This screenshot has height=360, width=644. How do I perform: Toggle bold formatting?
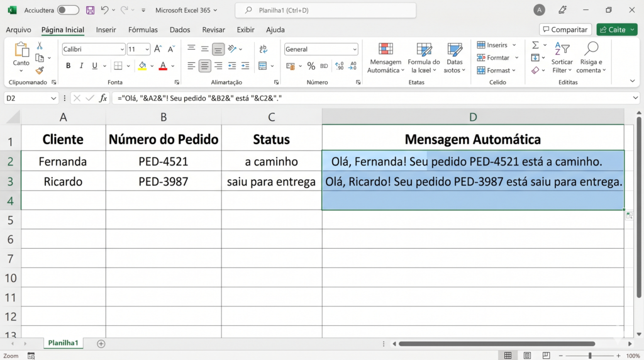click(x=68, y=65)
